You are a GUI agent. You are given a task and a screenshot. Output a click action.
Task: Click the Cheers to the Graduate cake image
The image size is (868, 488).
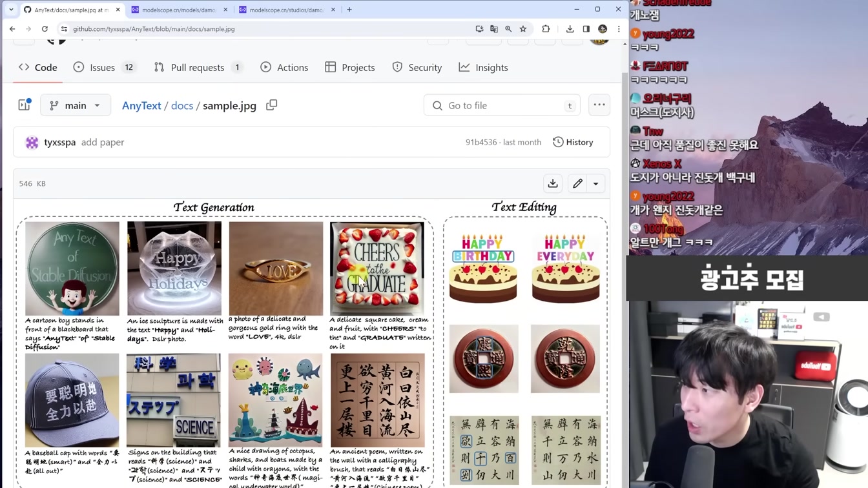coord(377,269)
